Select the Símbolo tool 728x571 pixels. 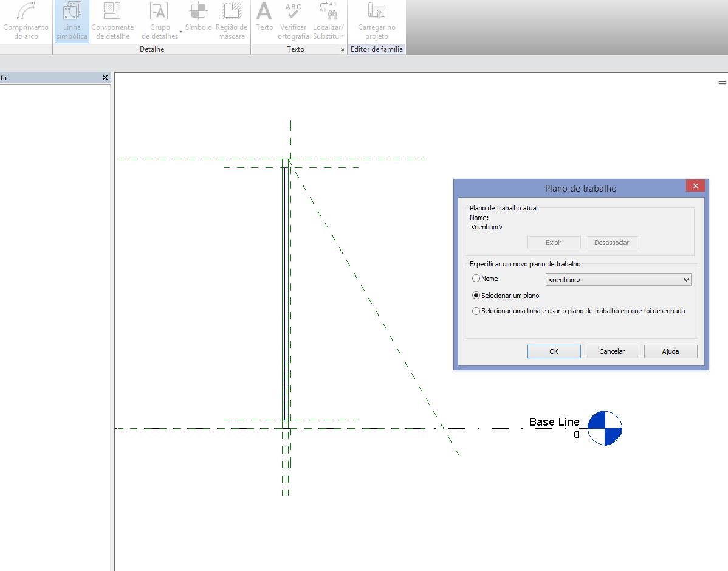tap(198, 17)
